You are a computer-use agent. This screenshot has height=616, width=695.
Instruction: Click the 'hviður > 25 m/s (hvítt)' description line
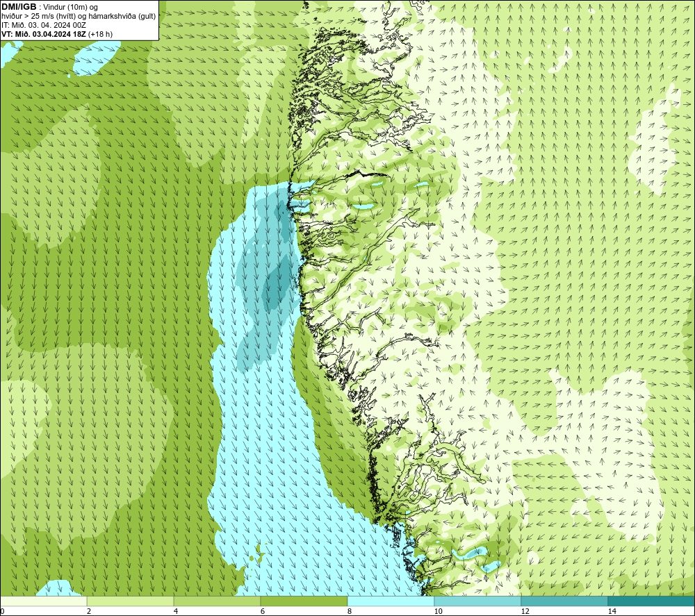click(79, 17)
